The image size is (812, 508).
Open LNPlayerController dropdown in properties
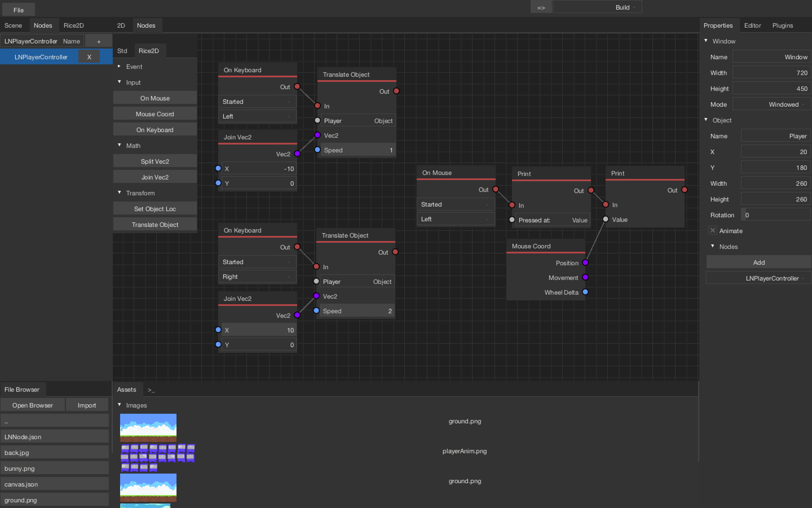759,278
